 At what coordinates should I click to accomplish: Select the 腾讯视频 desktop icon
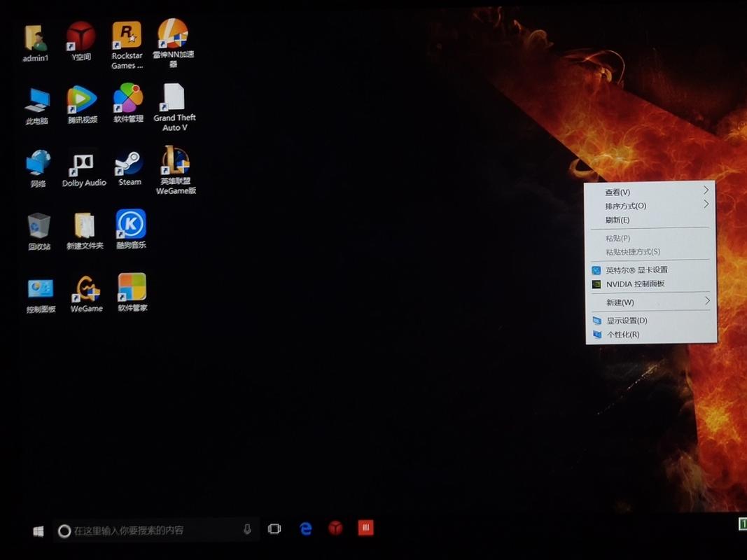coord(82,100)
